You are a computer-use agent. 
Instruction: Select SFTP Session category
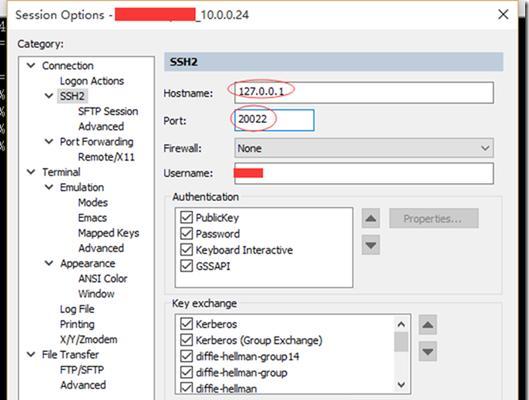[108, 111]
